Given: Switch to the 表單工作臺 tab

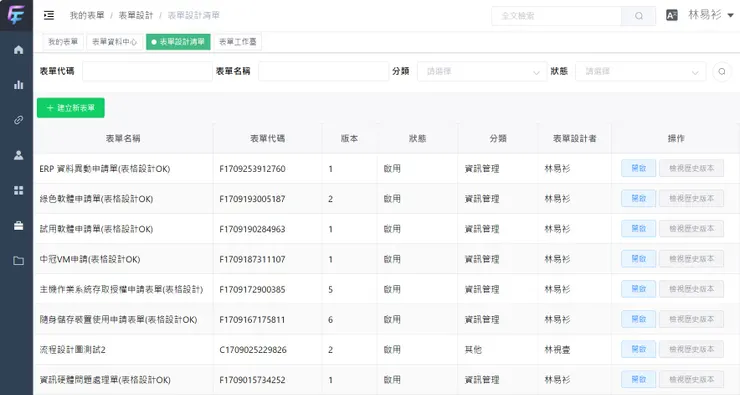Looking at the screenshot, I should click(x=237, y=42).
